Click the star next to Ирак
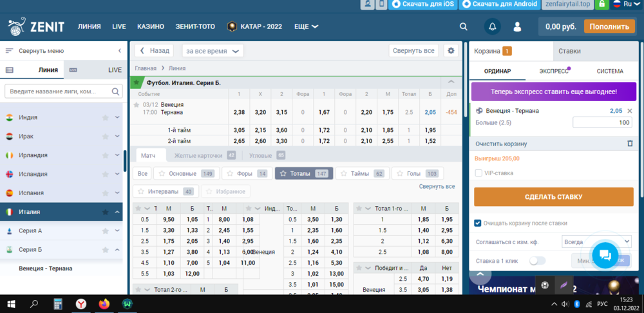The width and height of the screenshot is (644, 313). coord(105,137)
